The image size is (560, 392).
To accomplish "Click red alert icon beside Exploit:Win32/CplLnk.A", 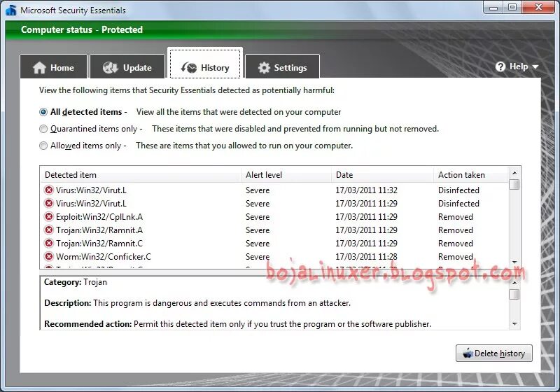I will [49, 216].
